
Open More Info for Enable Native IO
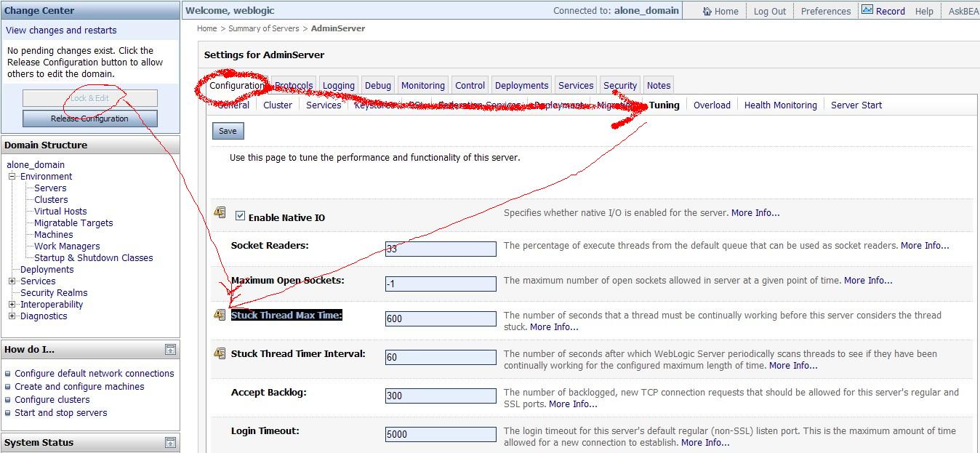click(755, 213)
